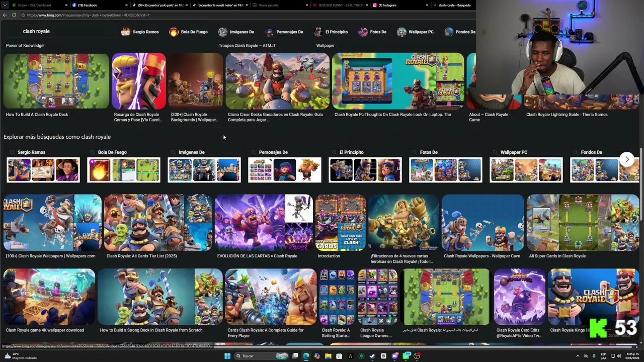Open image above 'Cards Clash Royale: A Complete Guide'
The height and width of the screenshot is (362, 644).
[x=271, y=297]
